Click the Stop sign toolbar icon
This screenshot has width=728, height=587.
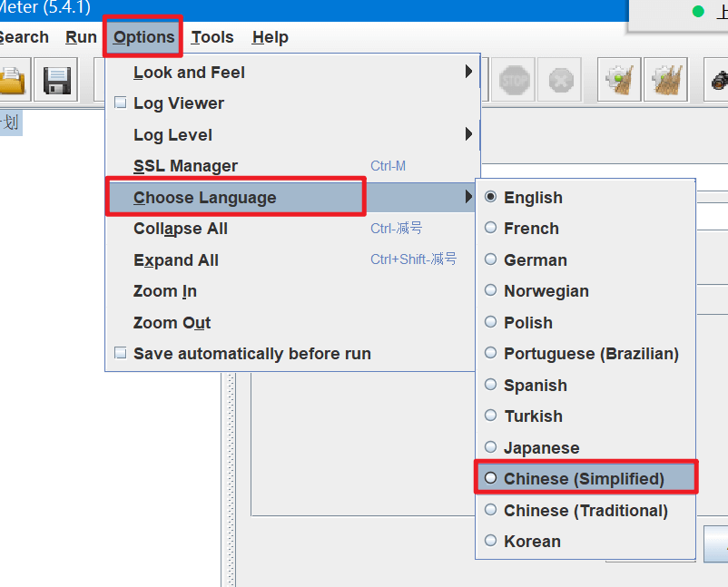[x=514, y=80]
